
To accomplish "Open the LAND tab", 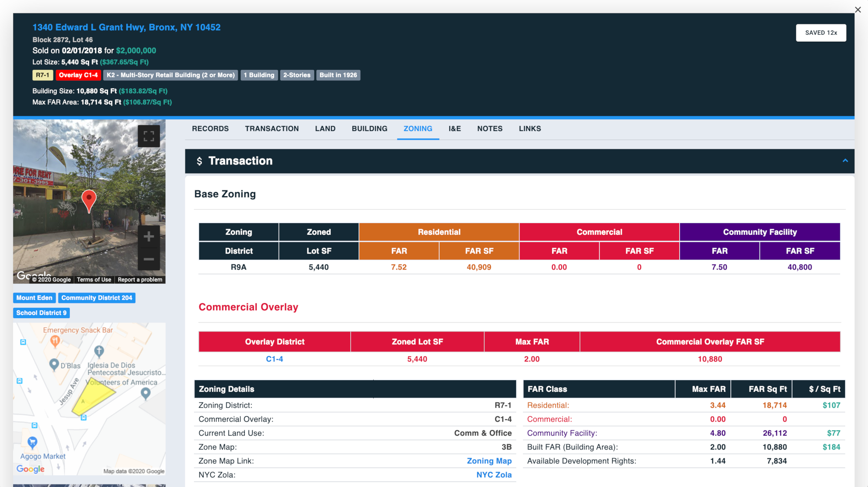I will click(325, 128).
